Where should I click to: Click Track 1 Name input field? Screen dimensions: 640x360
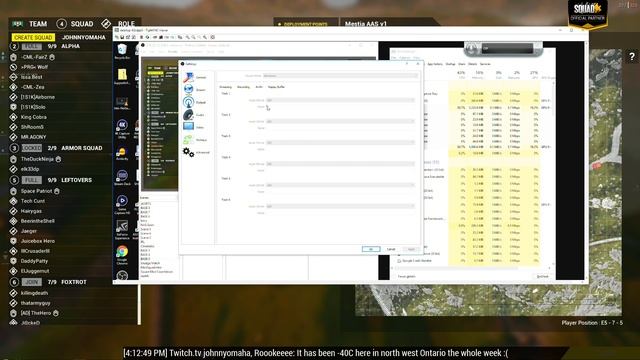pyautogui.click(x=340, y=107)
